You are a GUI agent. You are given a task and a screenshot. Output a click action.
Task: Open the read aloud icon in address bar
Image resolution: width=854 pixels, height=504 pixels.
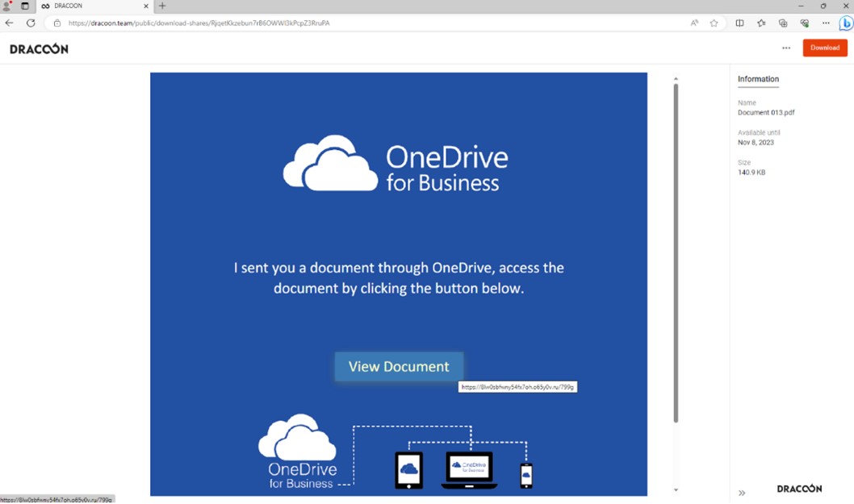tap(694, 23)
